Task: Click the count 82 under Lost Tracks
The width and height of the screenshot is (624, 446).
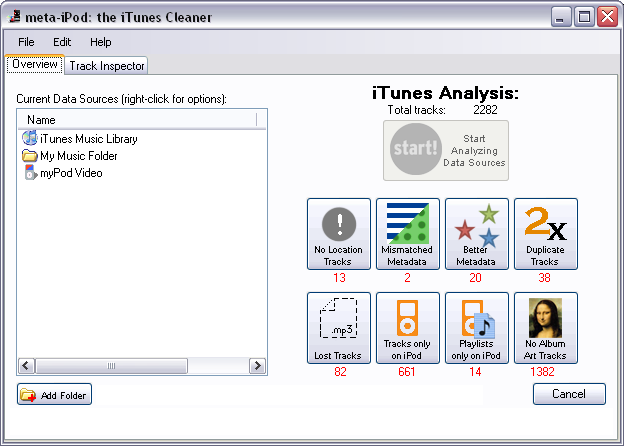Action: click(340, 372)
